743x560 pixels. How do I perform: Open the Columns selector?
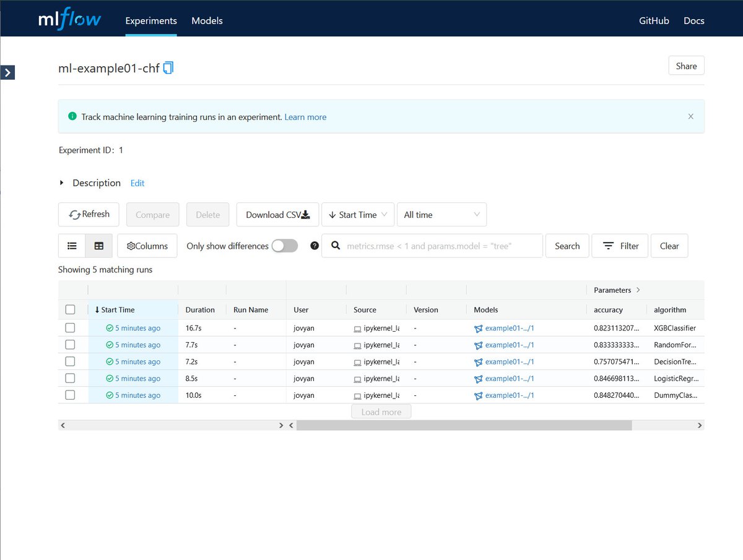(x=147, y=246)
